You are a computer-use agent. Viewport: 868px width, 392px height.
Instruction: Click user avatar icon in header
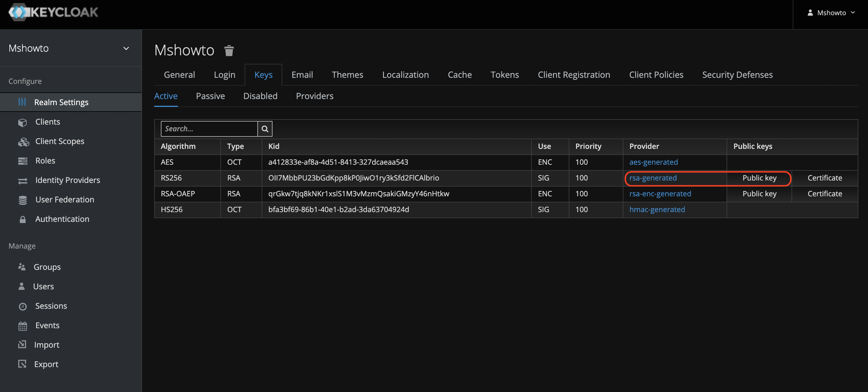click(810, 12)
